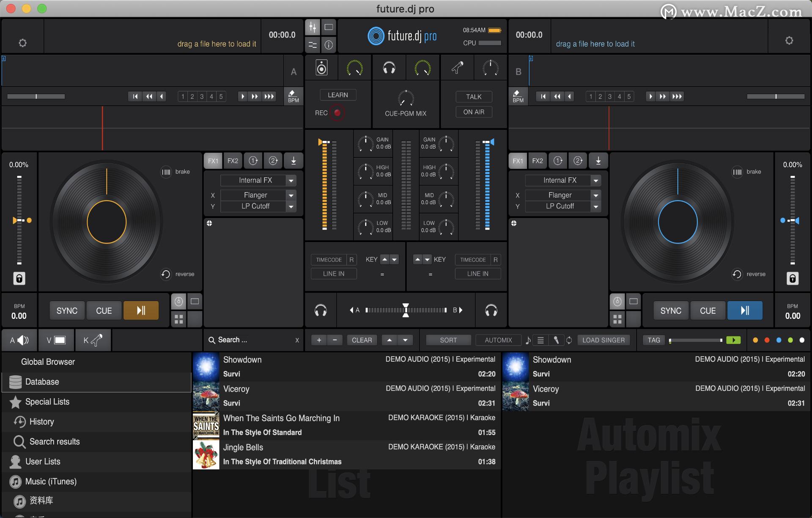Viewport: 812px width, 518px height.
Task: Open the info panel via the i icon
Action: pyautogui.click(x=329, y=45)
